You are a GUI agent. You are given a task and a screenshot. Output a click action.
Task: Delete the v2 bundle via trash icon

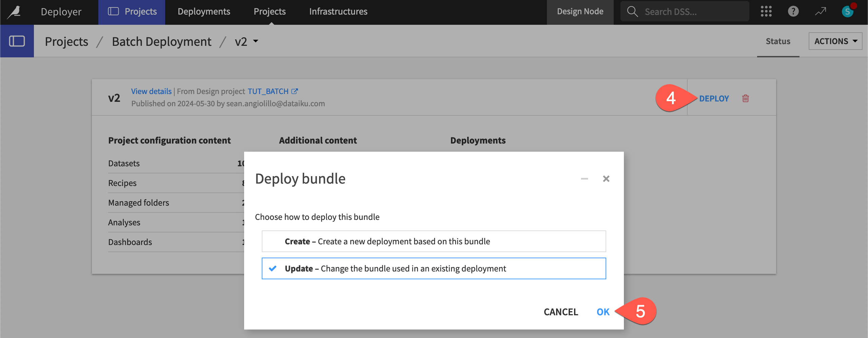(x=745, y=98)
